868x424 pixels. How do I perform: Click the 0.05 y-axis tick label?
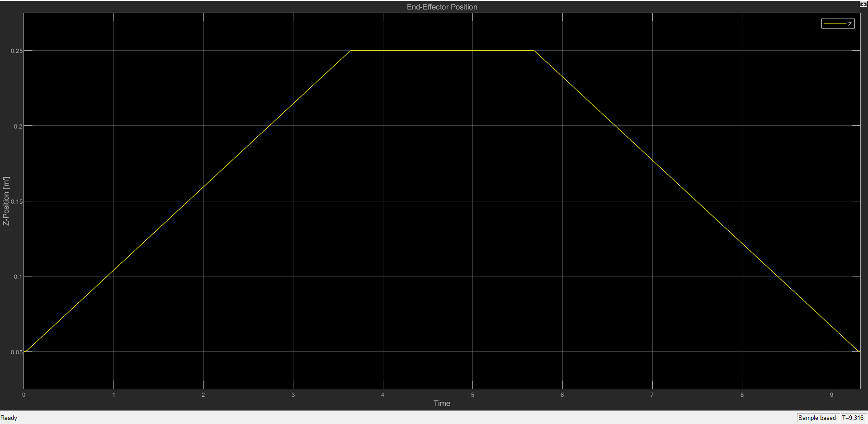coord(16,352)
